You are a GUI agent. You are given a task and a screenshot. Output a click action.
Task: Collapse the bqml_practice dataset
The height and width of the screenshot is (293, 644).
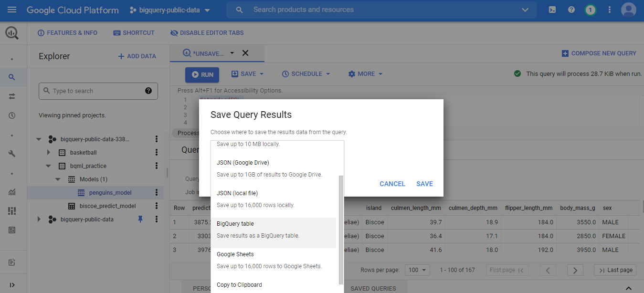tap(49, 166)
